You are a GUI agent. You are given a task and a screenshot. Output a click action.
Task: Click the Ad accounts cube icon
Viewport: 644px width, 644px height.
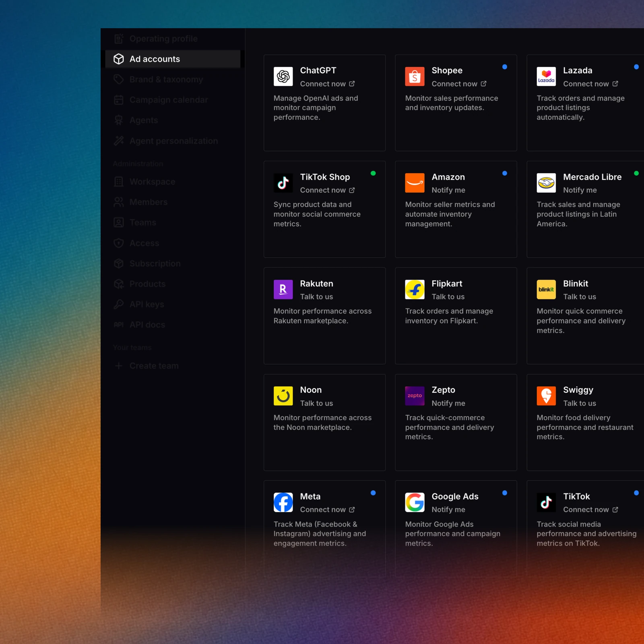[119, 59]
